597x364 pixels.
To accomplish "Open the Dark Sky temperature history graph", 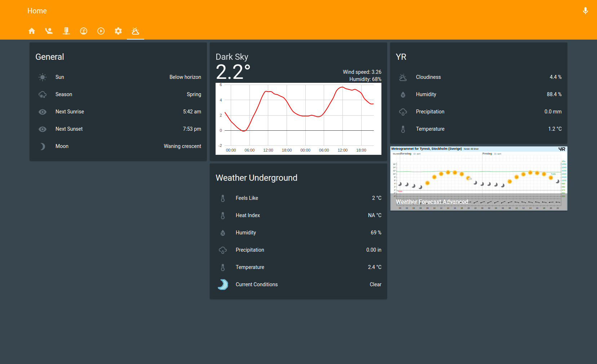I will click(298, 119).
